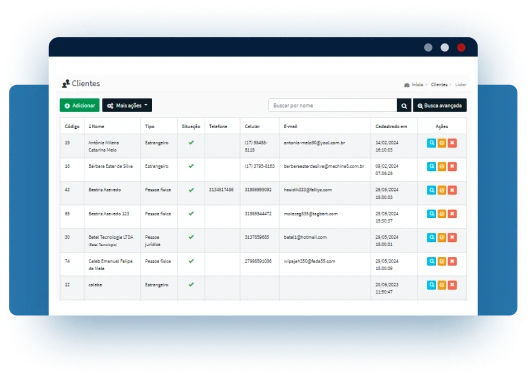Delete client calebe

(452, 285)
